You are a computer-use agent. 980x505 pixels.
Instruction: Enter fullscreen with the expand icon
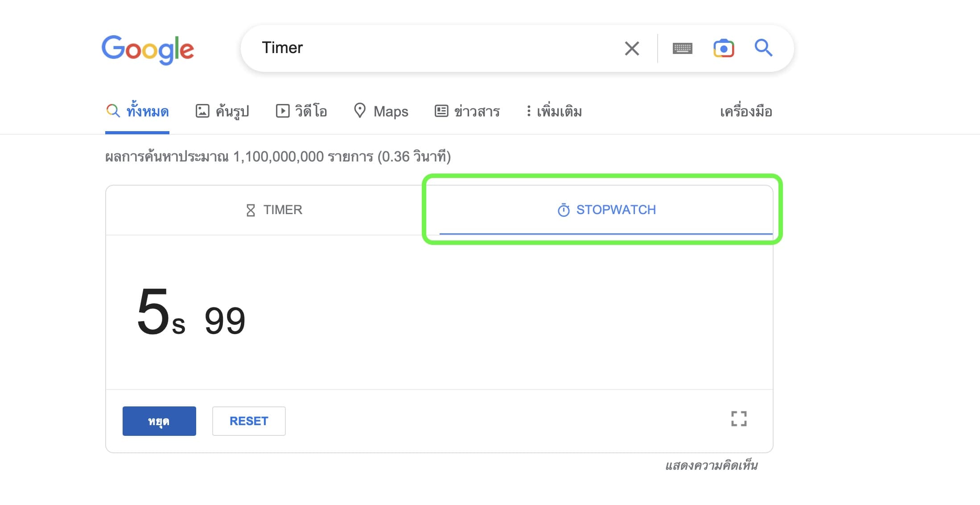(x=739, y=419)
